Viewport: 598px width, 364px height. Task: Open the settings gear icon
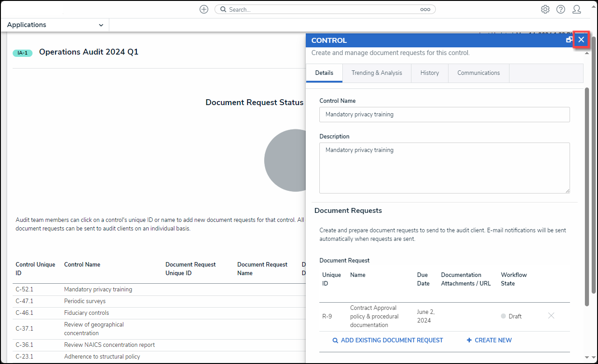click(545, 9)
